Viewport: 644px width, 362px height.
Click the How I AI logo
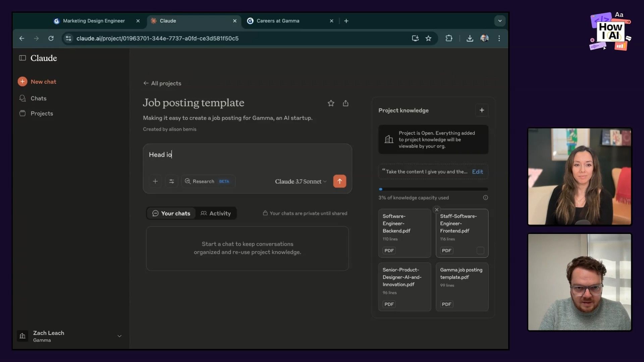pos(610,32)
